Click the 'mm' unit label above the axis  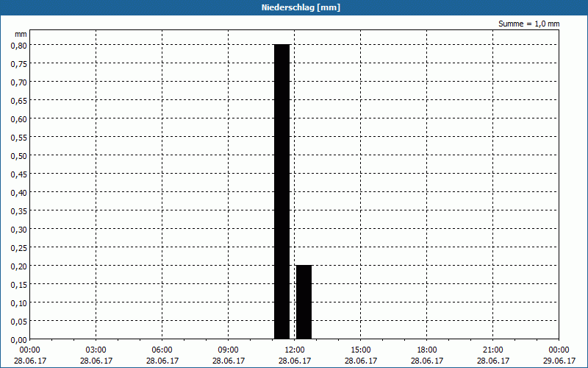click(21, 34)
